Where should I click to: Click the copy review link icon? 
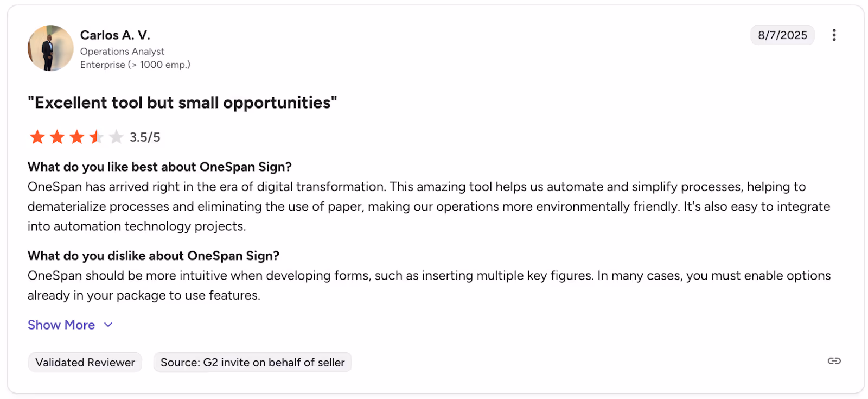tap(834, 360)
